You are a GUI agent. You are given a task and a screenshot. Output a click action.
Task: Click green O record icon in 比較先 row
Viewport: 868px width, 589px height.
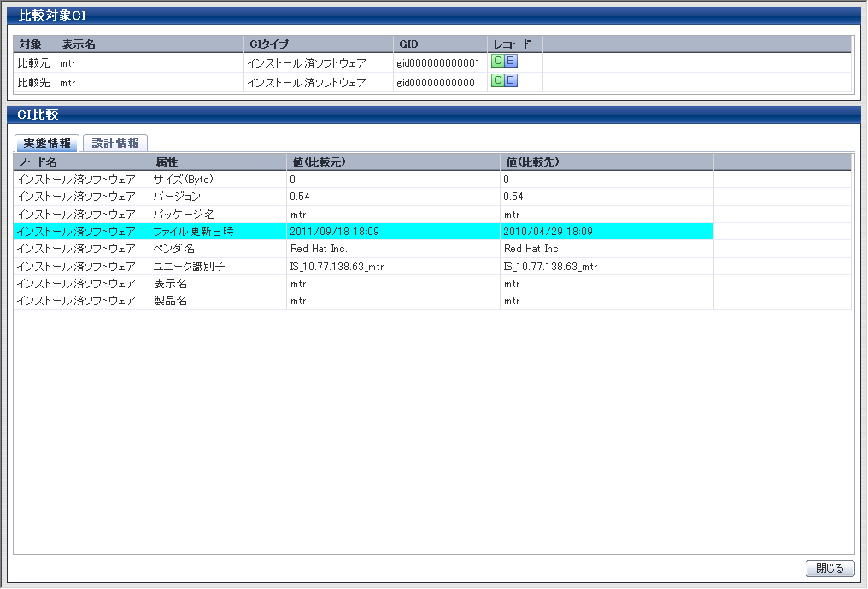(498, 80)
